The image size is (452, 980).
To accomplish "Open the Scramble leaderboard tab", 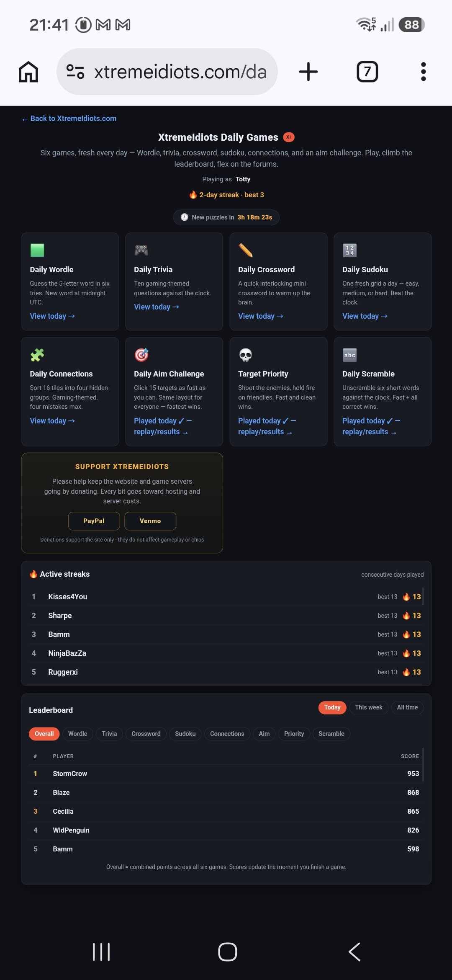I will [x=331, y=734].
